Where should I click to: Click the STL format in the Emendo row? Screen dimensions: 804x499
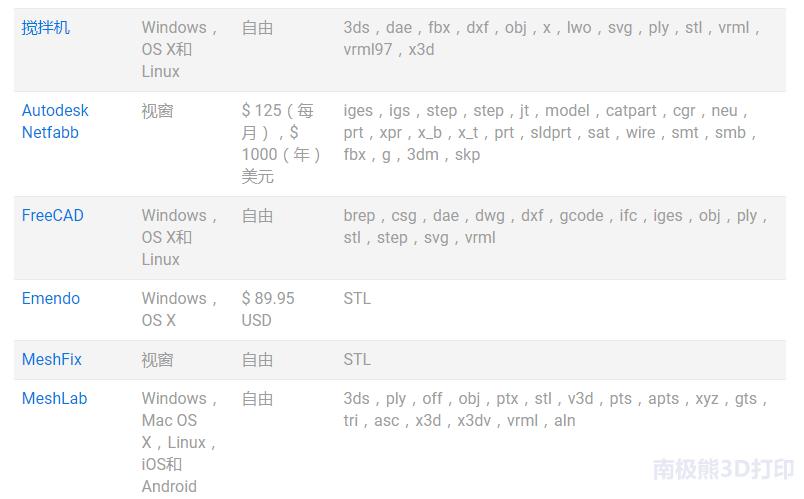click(357, 298)
